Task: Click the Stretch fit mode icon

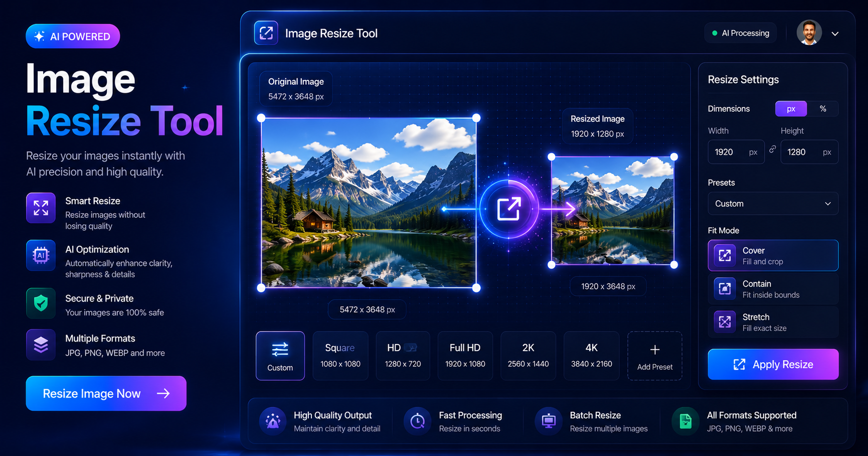Action: (x=725, y=322)
